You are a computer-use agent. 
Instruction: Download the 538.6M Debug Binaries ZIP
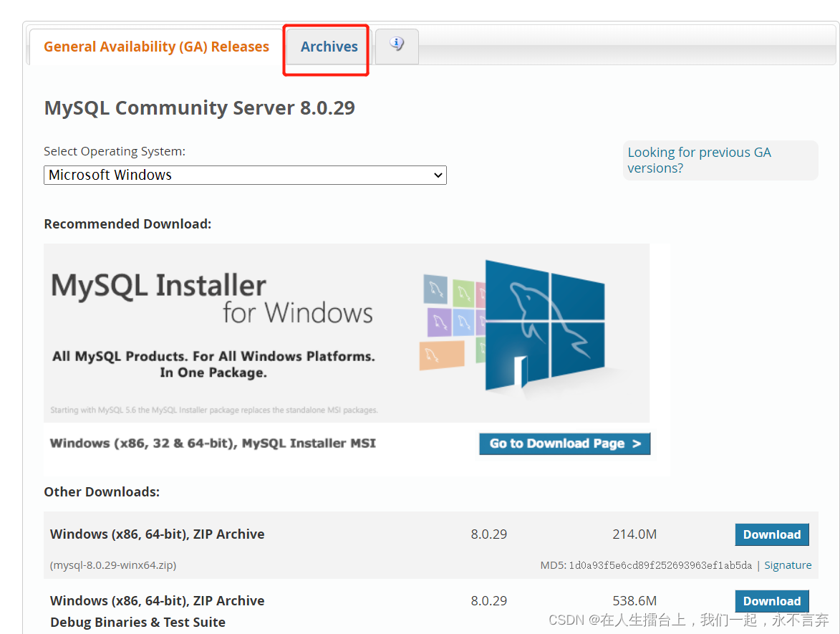pos(772,601)
